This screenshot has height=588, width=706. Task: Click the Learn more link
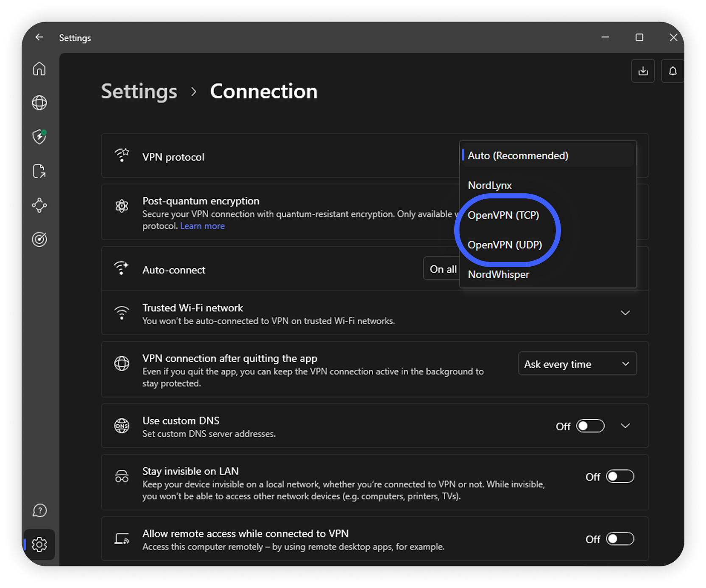pyautogui.click(x=202, y=226)
